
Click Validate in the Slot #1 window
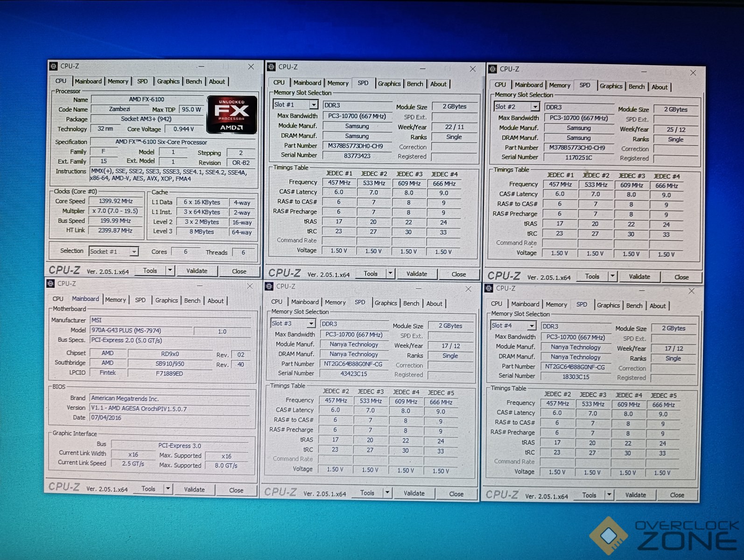tap(416, 274)
